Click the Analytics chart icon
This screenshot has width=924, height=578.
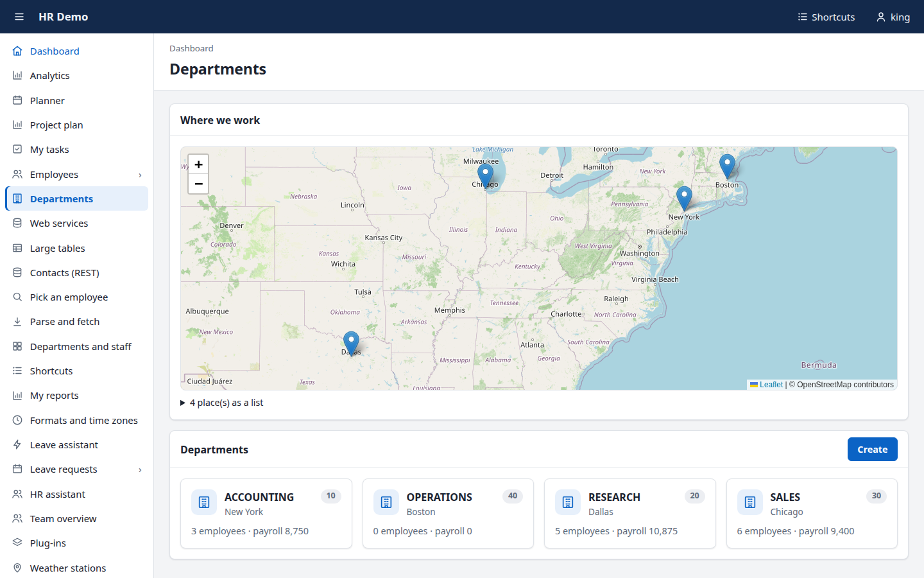pyautogui.click(x=17, y=76)
